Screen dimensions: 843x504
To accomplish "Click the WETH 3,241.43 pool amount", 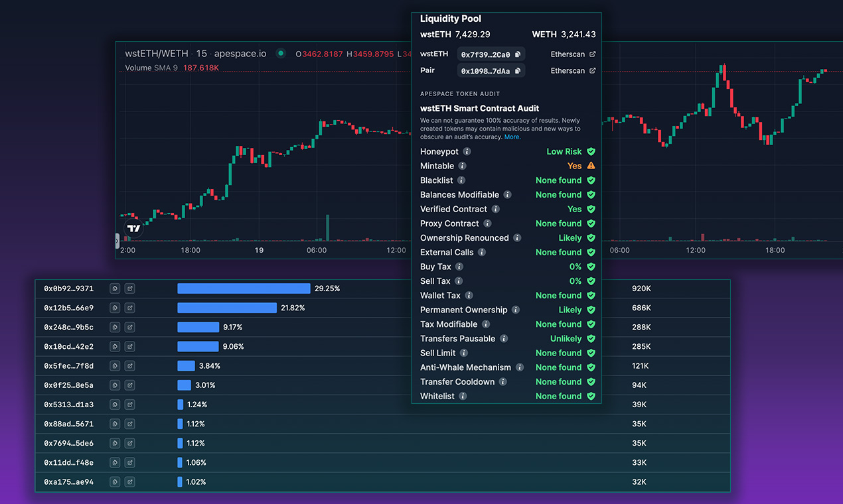I will [x=564, y=34].
